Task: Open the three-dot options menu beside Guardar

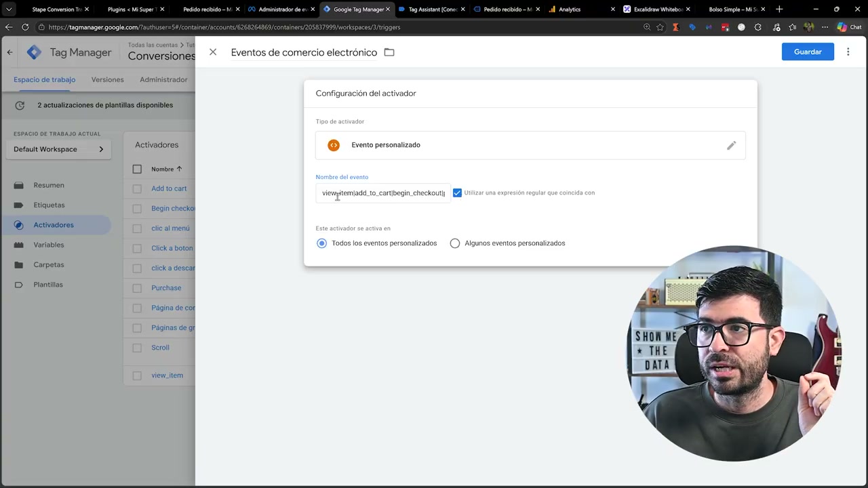Action: coord(848,52)
